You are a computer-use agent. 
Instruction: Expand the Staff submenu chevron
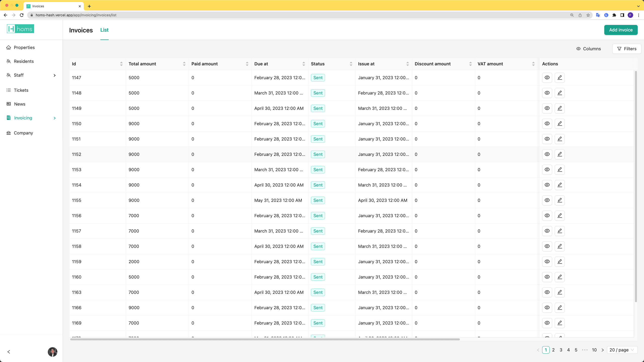pyautogui.click(x=55, y=75)
